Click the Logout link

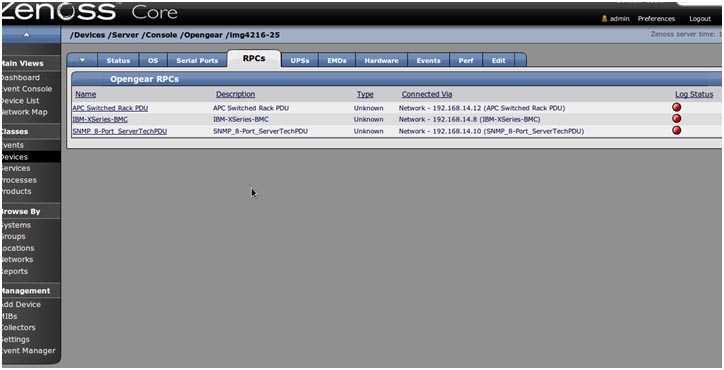point(700,19)
